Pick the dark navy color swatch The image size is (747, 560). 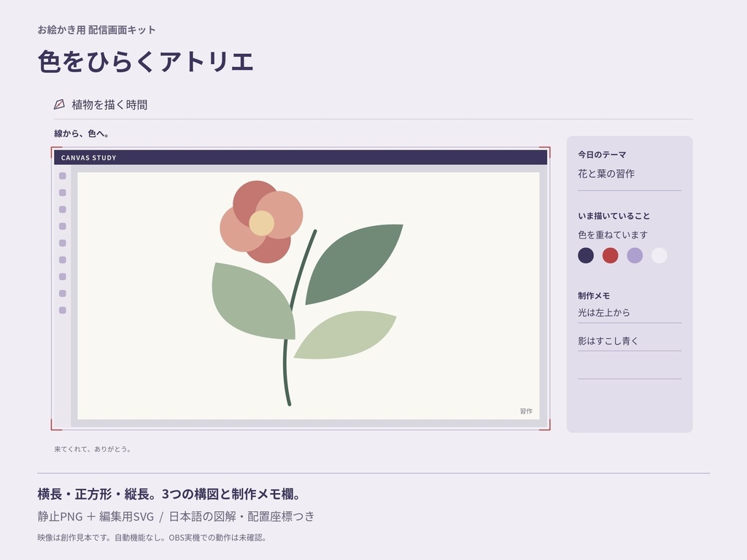pos(586,255)
